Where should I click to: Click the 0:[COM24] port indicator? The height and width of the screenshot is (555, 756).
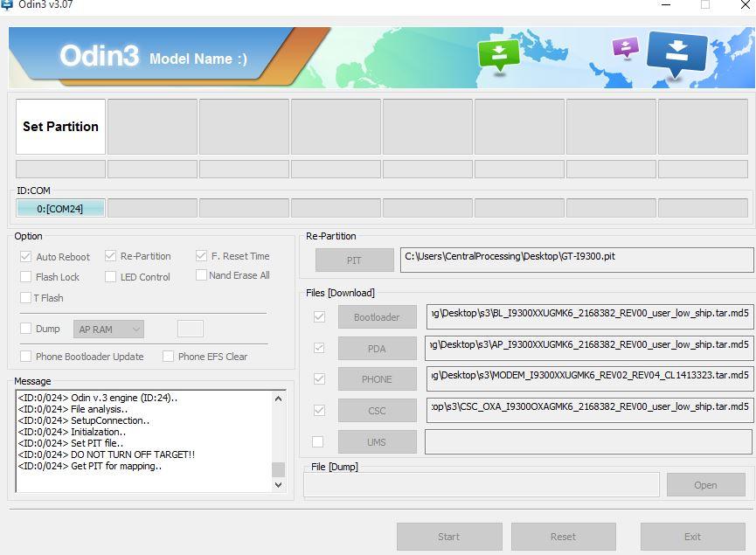point(60,209)
